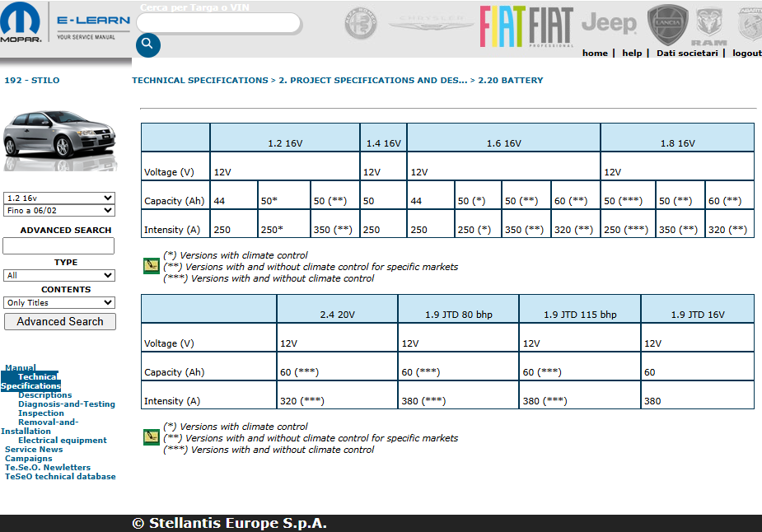This screenshot has height=532, width=762.
Task: Open the 1.2 16v engine dropdown
Action: 58,198
